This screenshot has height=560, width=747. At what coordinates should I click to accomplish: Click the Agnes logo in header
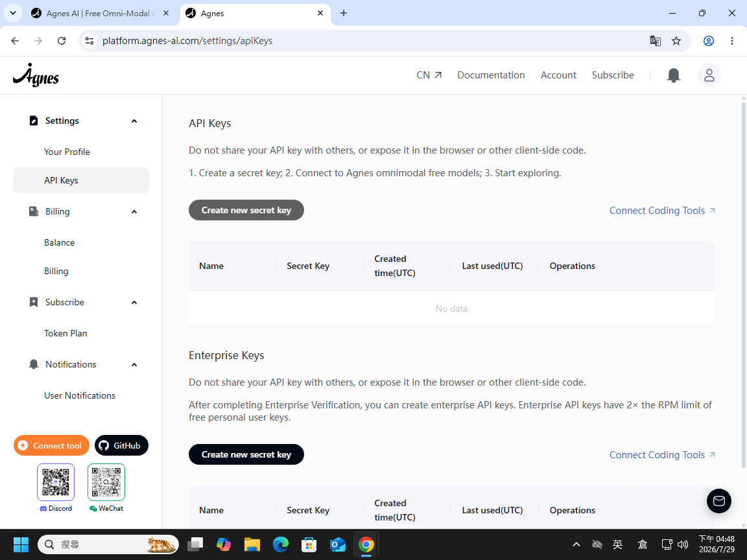coord(36,75)
